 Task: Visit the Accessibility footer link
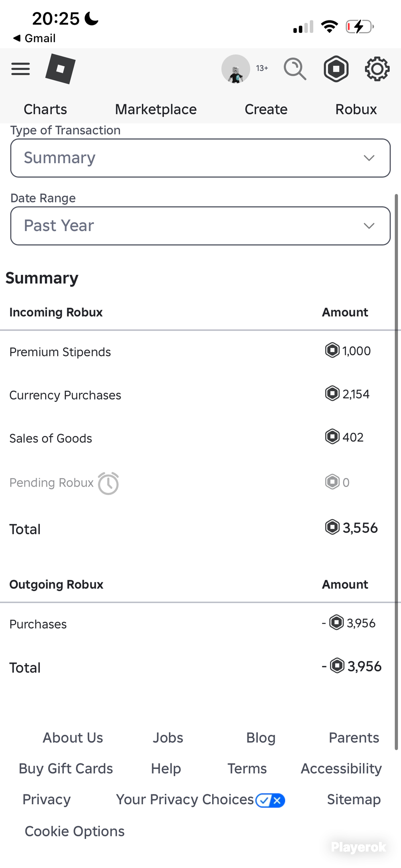tap(341, 769)
